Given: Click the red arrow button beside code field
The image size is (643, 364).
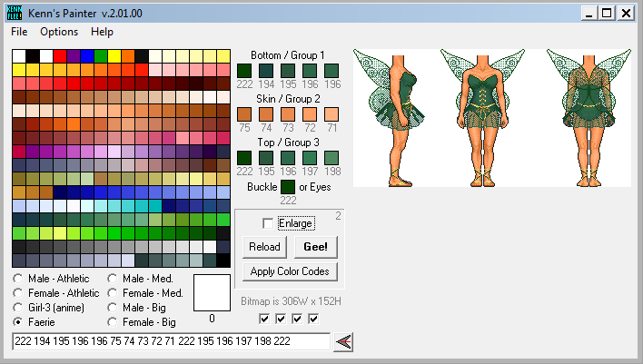Looking at the screenshot, I should [343, 342].
